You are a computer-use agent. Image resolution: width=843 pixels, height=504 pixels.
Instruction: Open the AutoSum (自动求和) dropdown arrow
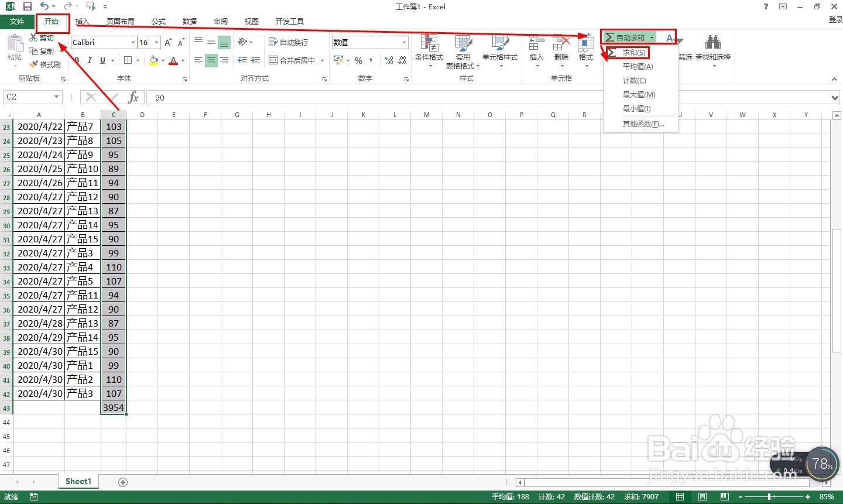(652, 37)
